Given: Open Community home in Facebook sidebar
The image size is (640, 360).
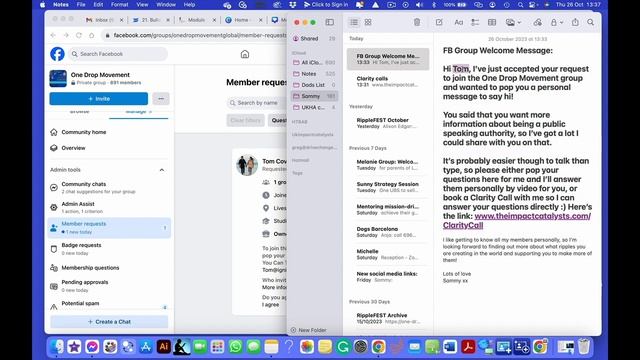Looking at the screenshot, I should click(108, 132).
